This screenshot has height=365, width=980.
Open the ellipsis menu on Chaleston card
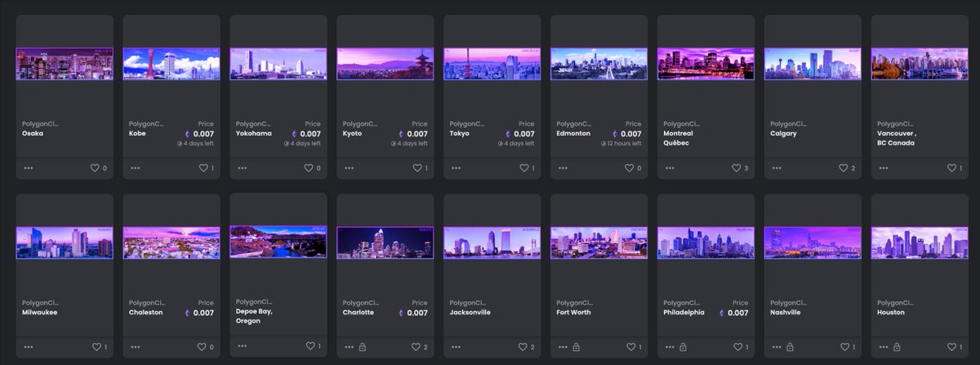tap(136, 347)
